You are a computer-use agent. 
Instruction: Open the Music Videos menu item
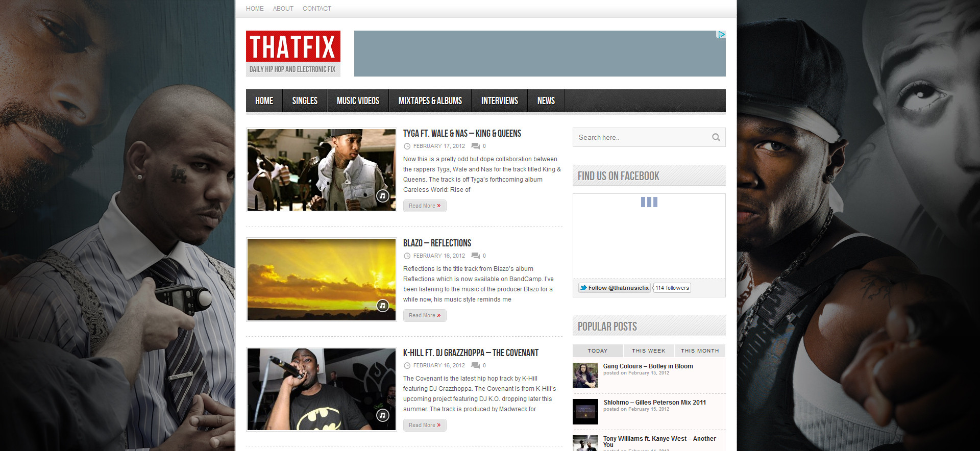(x=358, y=101)
